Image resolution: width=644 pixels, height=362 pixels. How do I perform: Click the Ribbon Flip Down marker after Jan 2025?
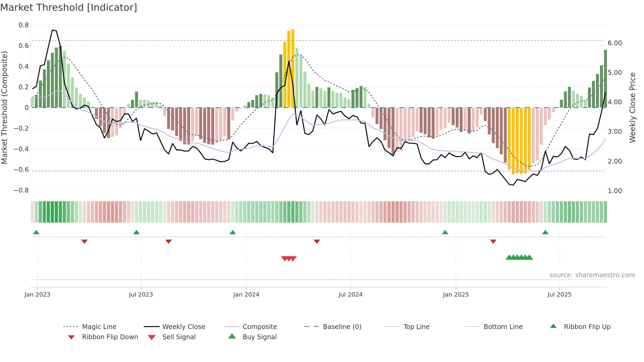click(x=493, y=242)
